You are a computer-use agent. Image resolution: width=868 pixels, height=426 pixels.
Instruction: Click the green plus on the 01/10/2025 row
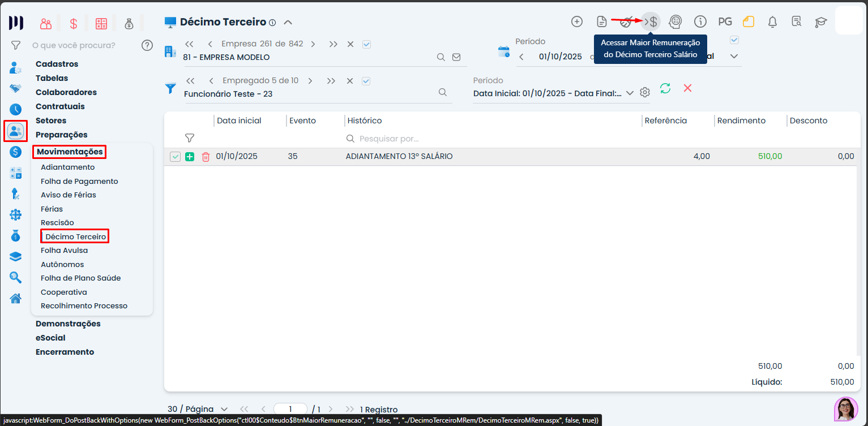[190, 157]
